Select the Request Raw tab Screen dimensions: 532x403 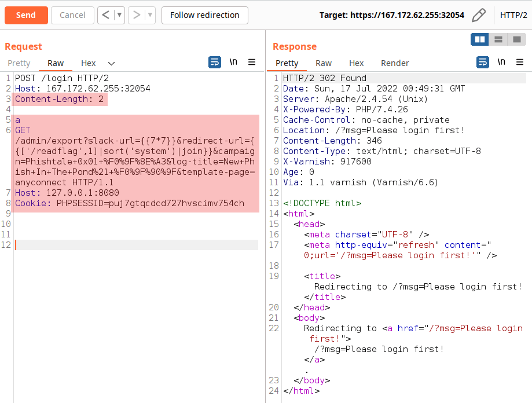point(56,63)
